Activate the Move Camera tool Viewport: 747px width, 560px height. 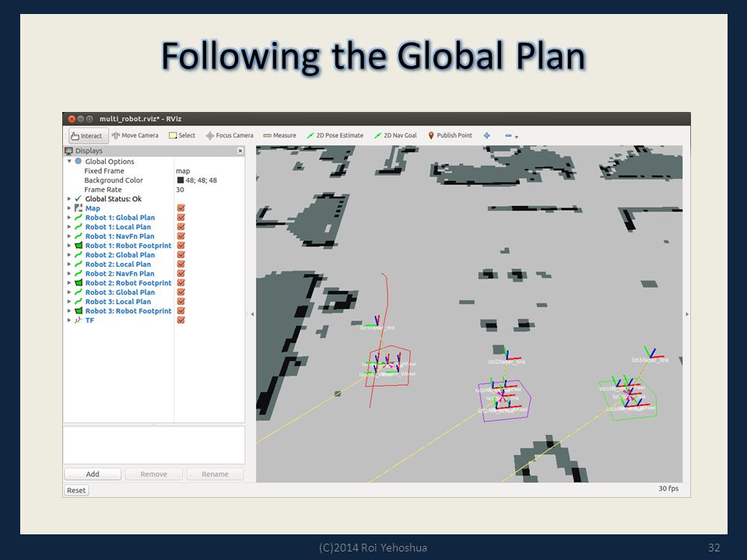[x=135, y=135]
